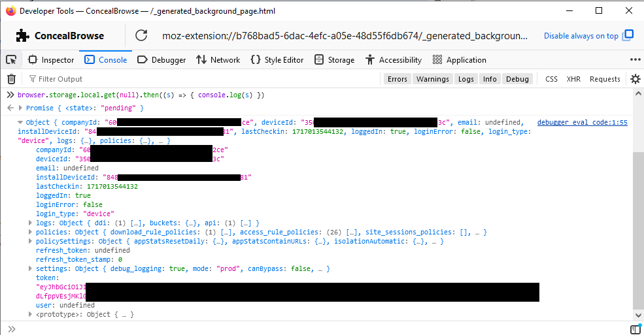Open the Storage tab
The image size is (644, 335).
[x=334, y=60]
